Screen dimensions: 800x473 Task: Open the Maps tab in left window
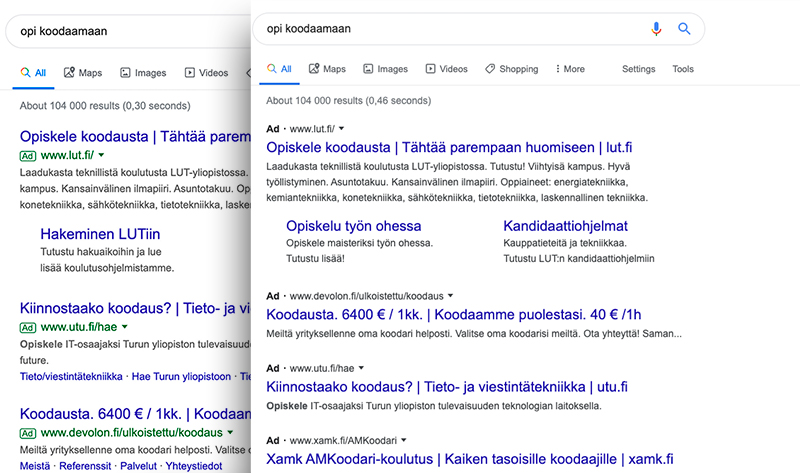click(83, 72)
